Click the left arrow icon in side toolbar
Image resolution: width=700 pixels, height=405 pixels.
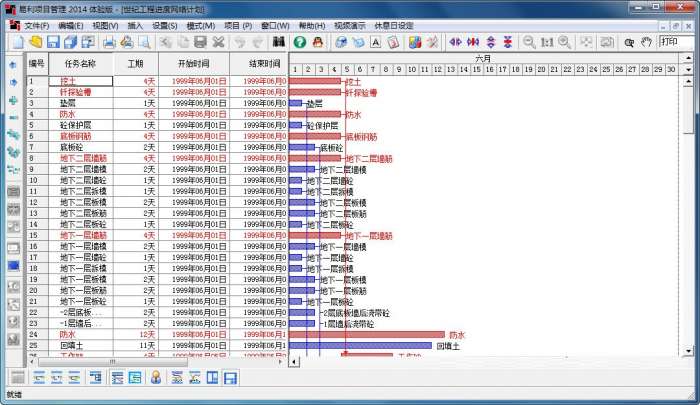[13, 65]
